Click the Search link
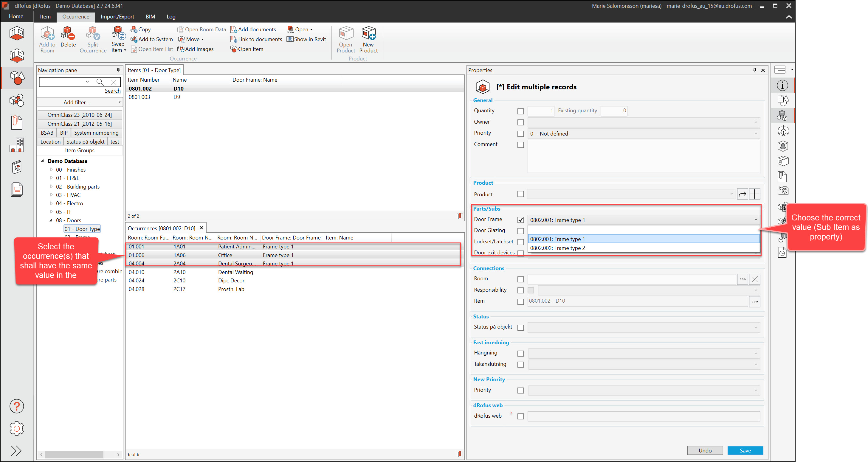Screen dimensions: 868x462 (x=113, y=91)
